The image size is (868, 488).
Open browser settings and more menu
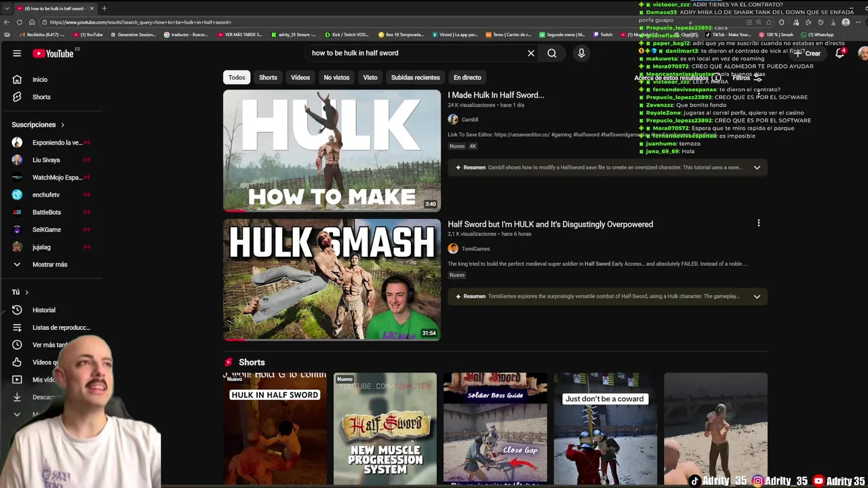click(x=859, y=22)
